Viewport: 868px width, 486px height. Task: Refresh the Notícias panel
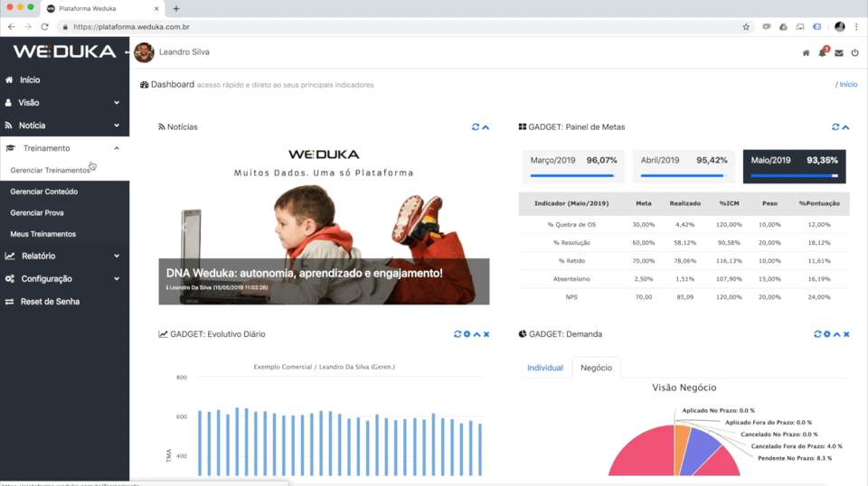click(x=475, y=127)
